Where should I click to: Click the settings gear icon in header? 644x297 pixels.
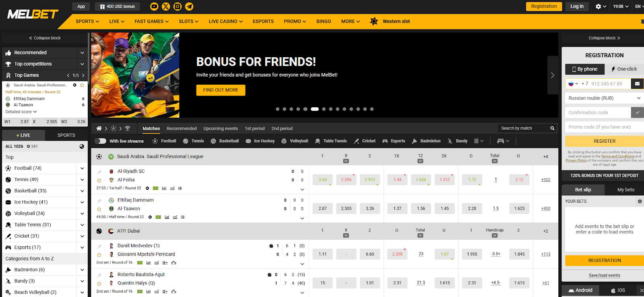pos(598,6)
